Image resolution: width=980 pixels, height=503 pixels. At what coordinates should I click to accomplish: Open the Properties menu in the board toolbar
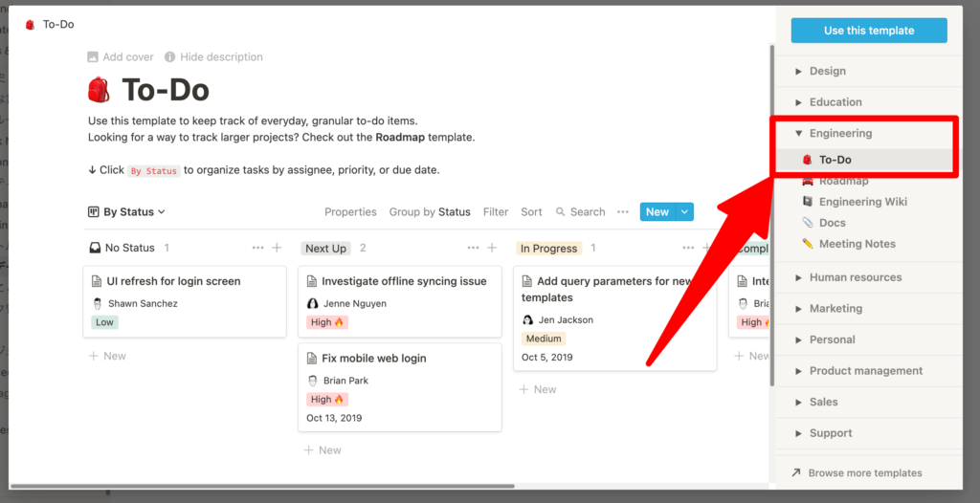350,212
